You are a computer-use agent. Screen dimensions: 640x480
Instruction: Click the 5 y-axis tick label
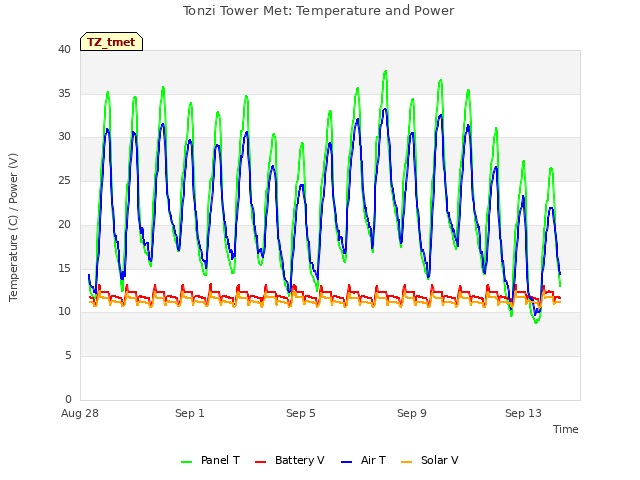point(68,356)
